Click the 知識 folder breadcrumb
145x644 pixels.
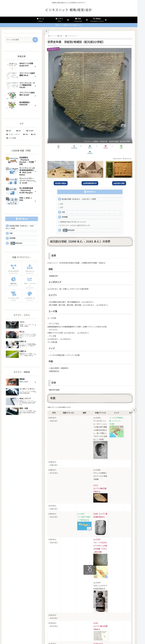(60, 36)
